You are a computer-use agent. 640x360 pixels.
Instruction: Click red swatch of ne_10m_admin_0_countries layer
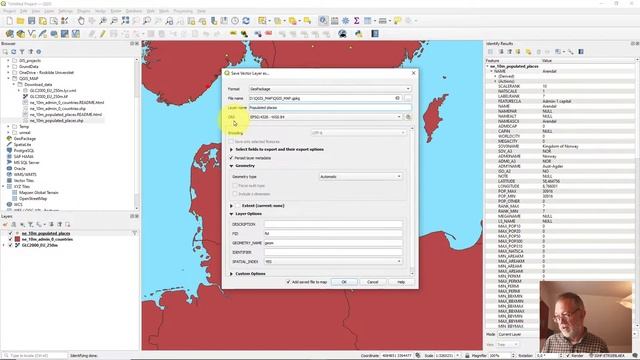pyautogui.click(x=18, y=239)
